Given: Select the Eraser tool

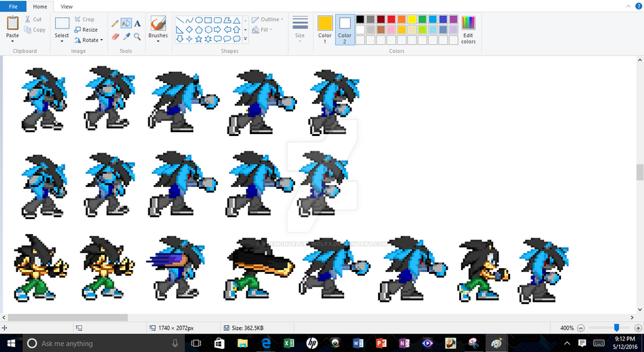Looking at the screenshot, I should click(x=116, y=37).
